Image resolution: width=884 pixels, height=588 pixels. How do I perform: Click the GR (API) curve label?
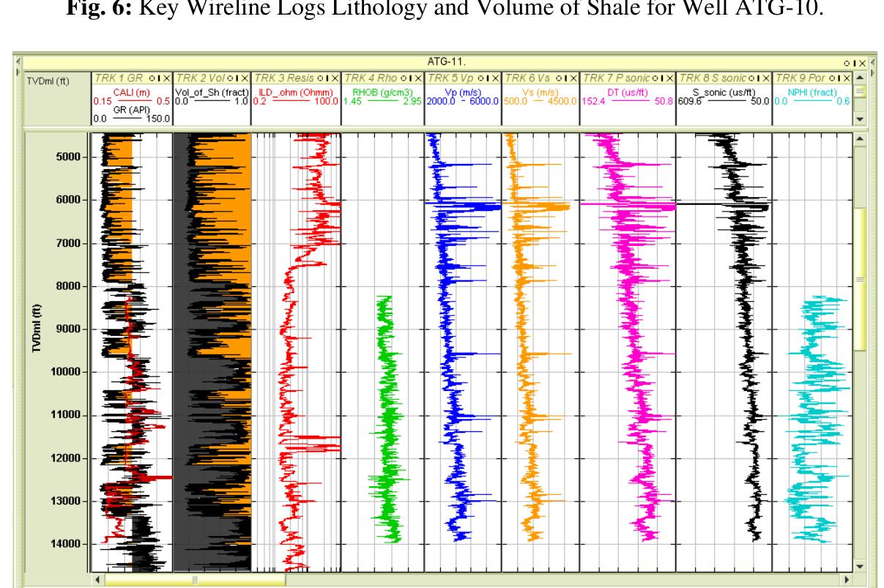point(132,110)
